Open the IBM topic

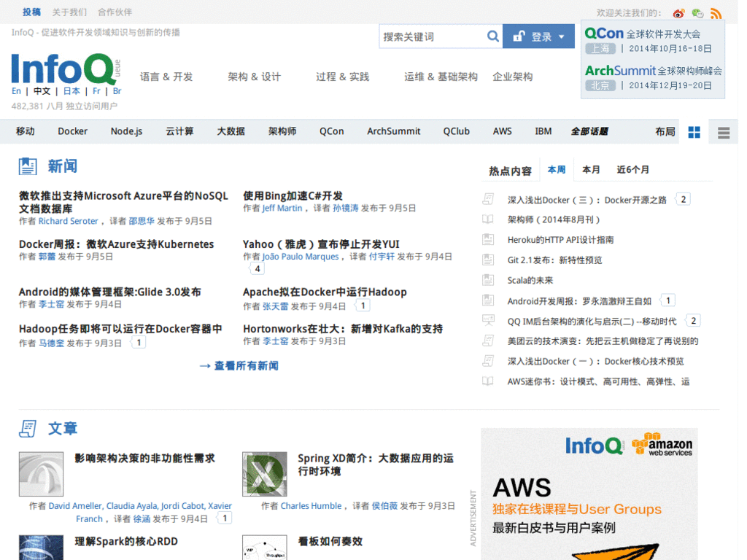(543, 131)
